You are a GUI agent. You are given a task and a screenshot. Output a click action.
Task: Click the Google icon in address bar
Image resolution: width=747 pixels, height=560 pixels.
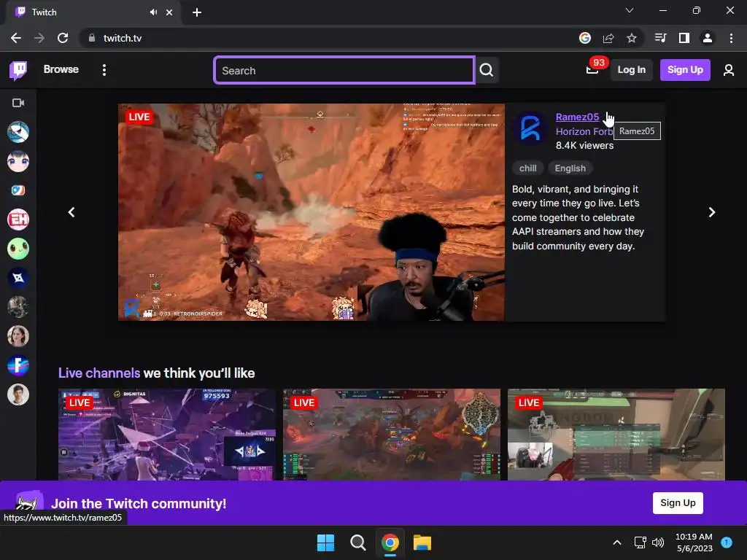coord(584,38)
